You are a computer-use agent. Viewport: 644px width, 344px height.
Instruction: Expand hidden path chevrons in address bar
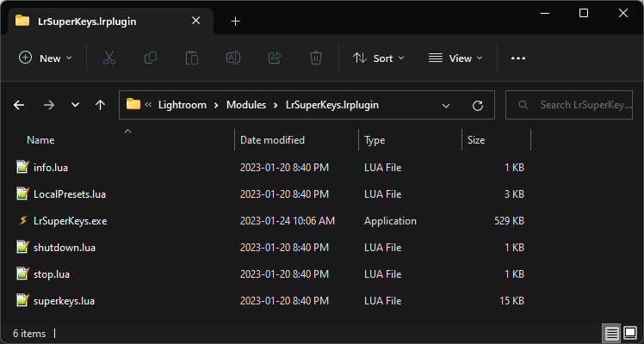pos(148,105)
